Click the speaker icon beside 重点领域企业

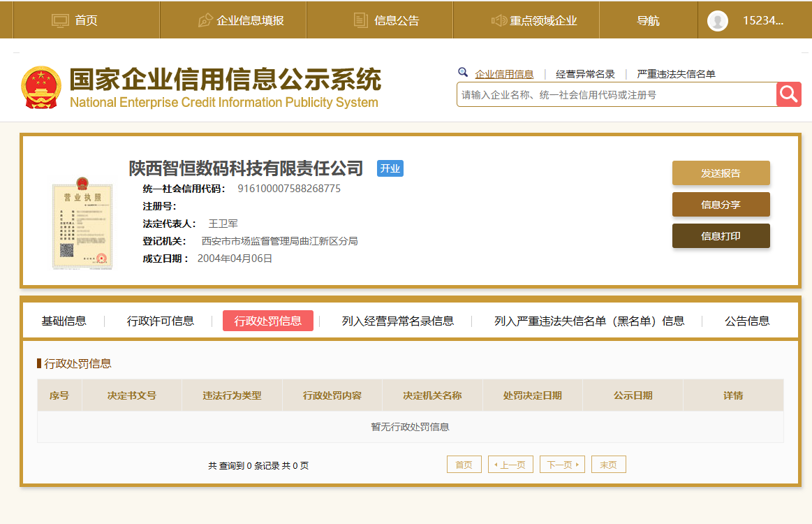click(499, 21)
